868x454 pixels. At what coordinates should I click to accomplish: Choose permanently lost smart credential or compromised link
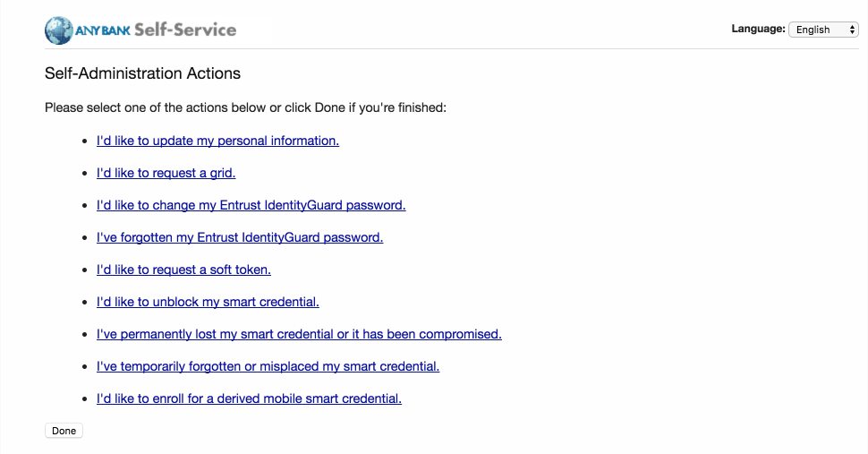[299, 334]
